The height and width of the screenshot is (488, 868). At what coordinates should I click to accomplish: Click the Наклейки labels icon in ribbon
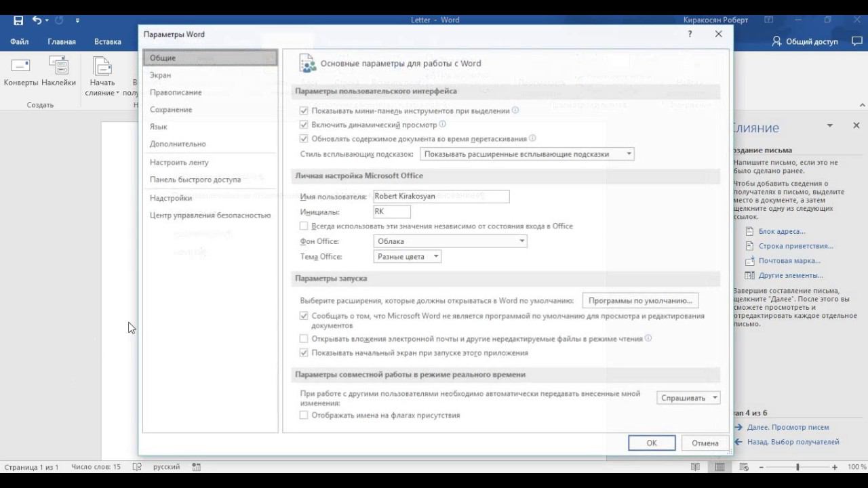coord(59,66)
